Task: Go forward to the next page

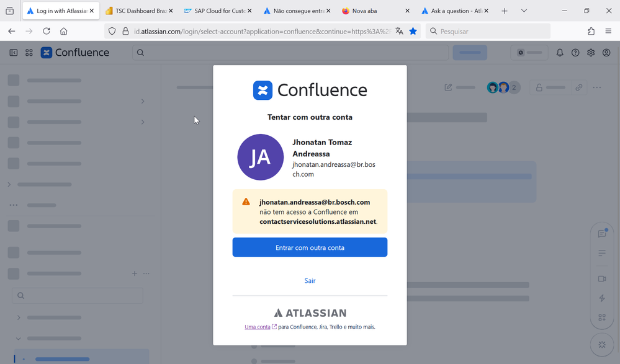Action: click(29, 31)
